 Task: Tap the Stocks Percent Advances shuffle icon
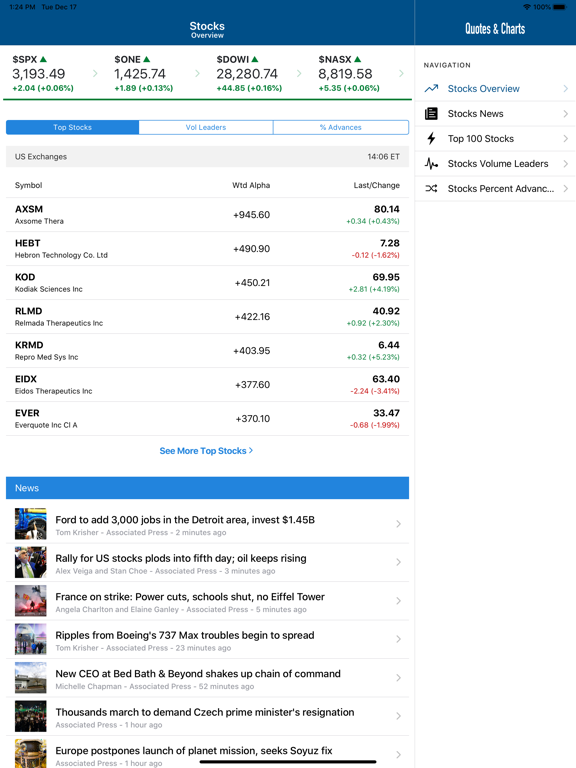431,189
